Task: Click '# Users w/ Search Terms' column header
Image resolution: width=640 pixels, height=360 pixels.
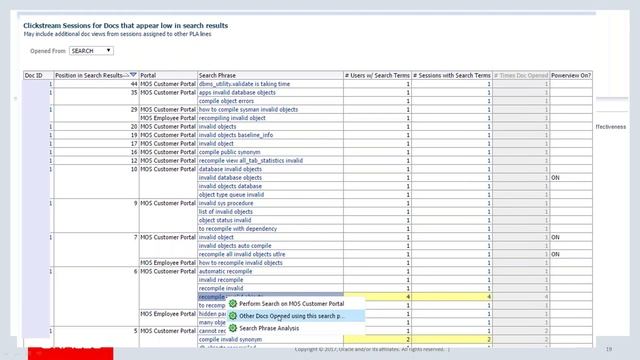Action: pos(377,76)
